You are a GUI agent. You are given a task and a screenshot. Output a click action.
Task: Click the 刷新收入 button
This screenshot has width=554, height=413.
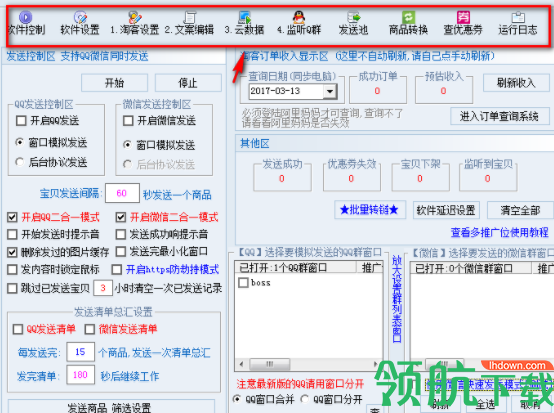(x=516, y=83)
